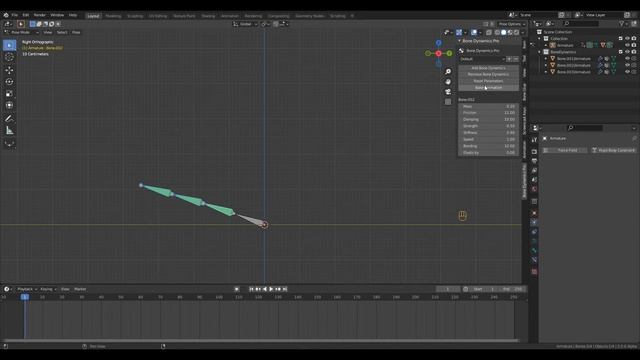Toggle the camera view icon
This screenshot has width=640, height=360.
[x=448, y=92]
